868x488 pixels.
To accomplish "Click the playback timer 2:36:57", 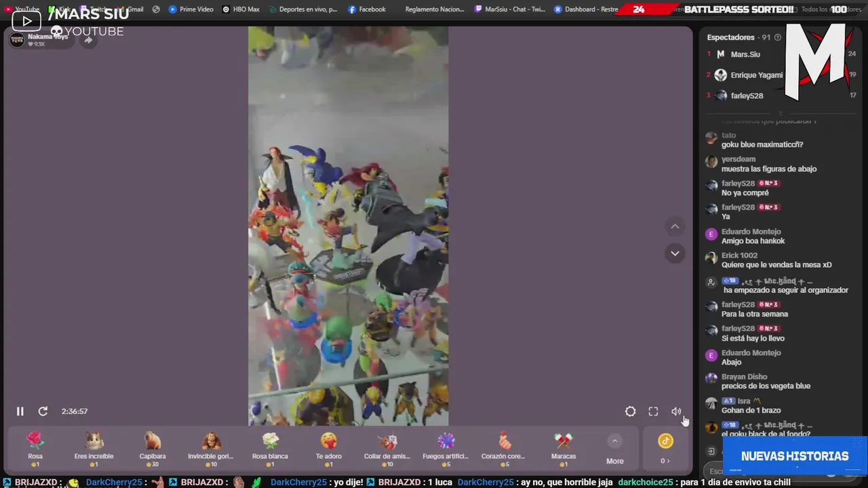I will pos(75,411).
